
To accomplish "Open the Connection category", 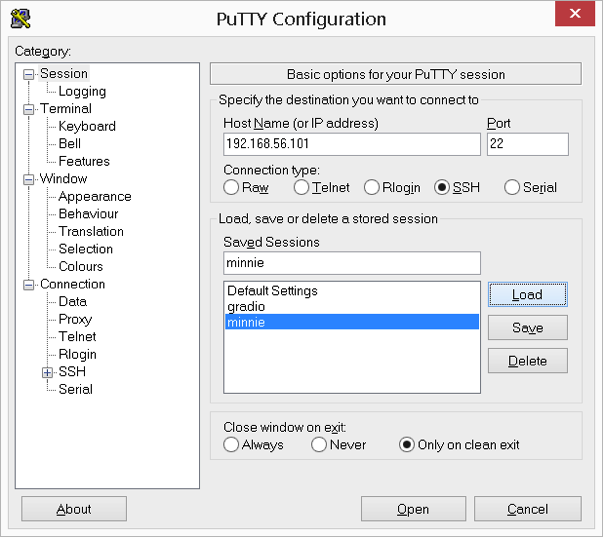I will pyautogui.click(x=72, y=284).
